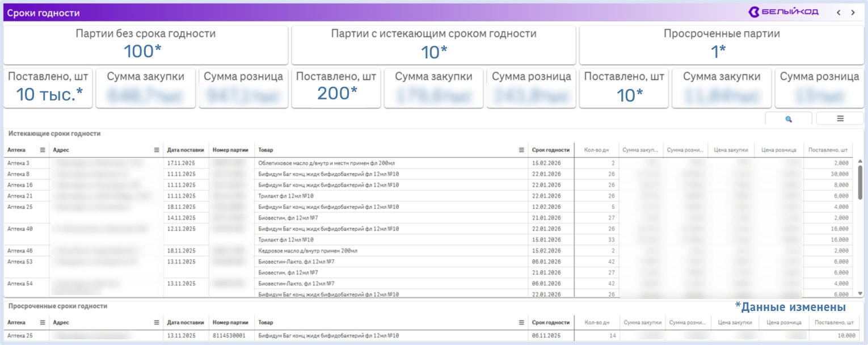Viewport: 868px width, 345px height.
Task: Select Аптека 16 cell
Action: click(27, 185)
